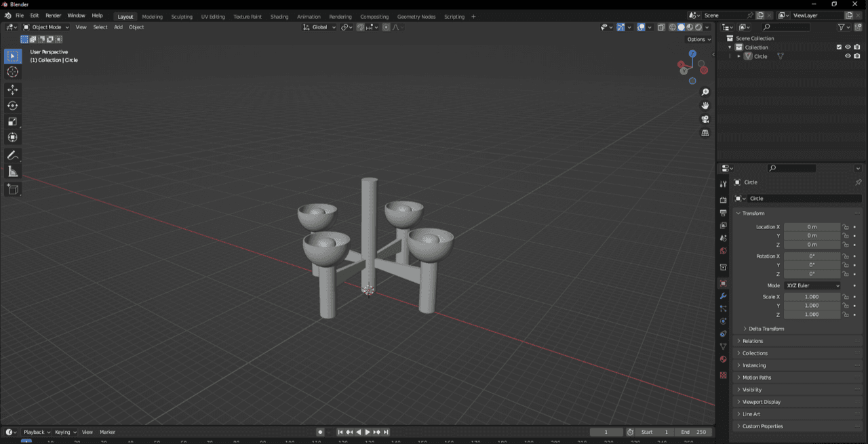Choose the Add Cube tool

13,190
